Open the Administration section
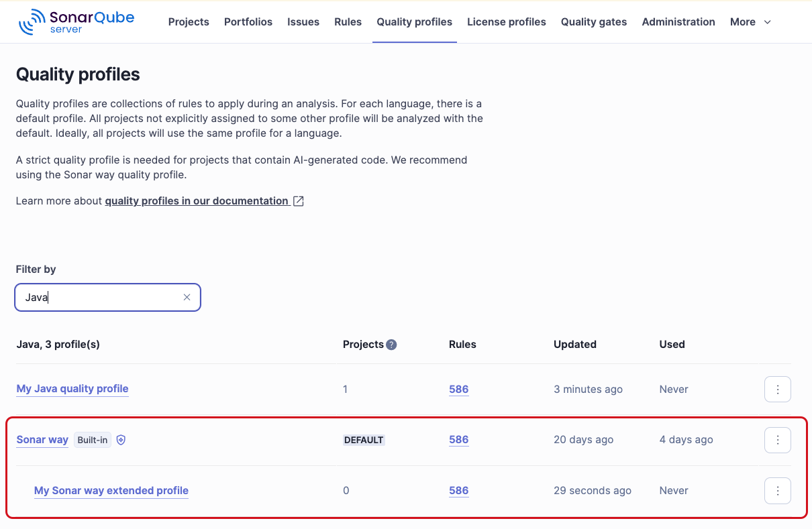 678,21
